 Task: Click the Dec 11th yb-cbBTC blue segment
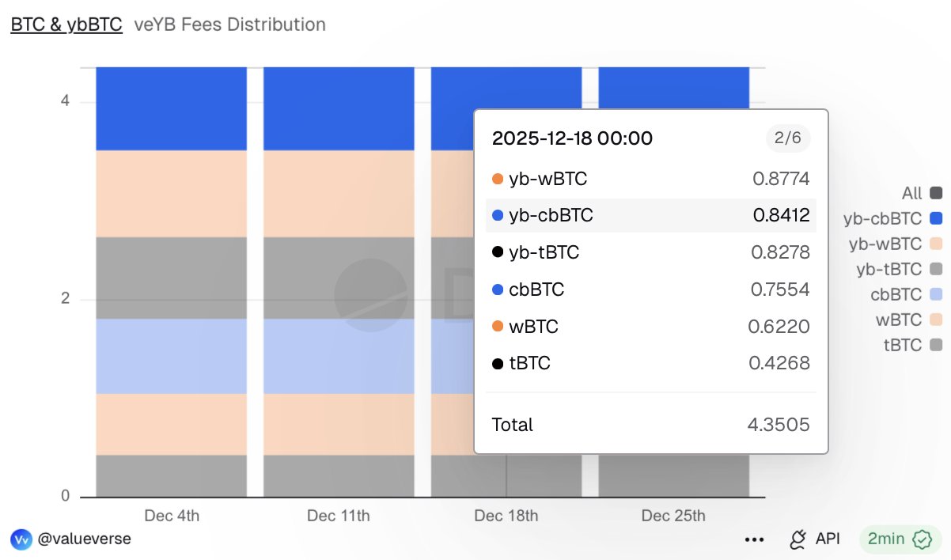(x=339, y=108)
